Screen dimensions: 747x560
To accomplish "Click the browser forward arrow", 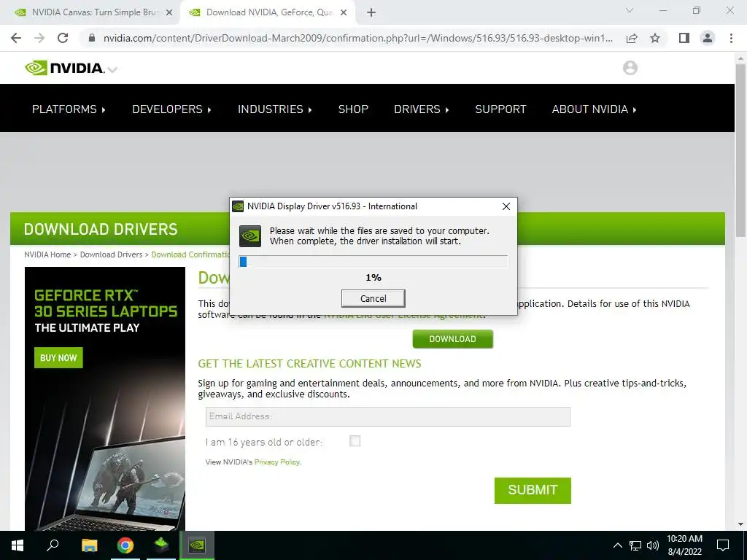I will tap(39, 38).
